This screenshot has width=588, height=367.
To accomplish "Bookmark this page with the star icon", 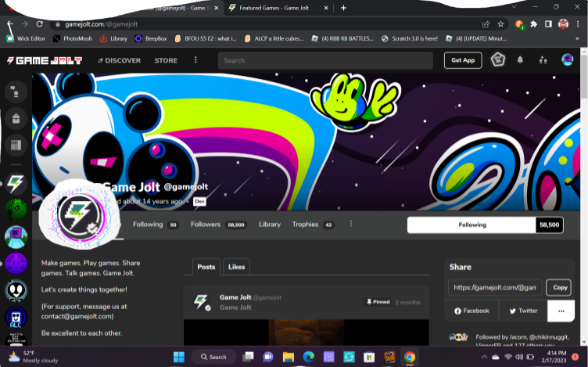I will pos(500,24).
